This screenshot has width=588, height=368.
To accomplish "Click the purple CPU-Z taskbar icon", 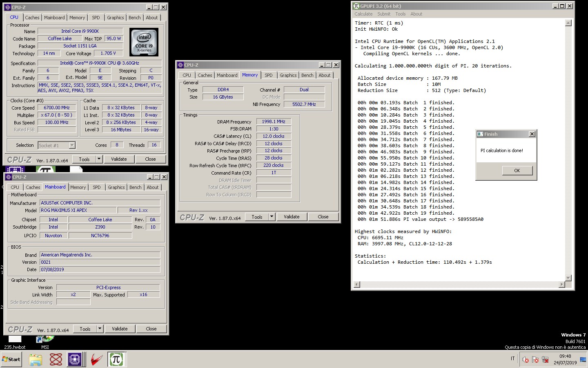I will (x=75, y=359).
